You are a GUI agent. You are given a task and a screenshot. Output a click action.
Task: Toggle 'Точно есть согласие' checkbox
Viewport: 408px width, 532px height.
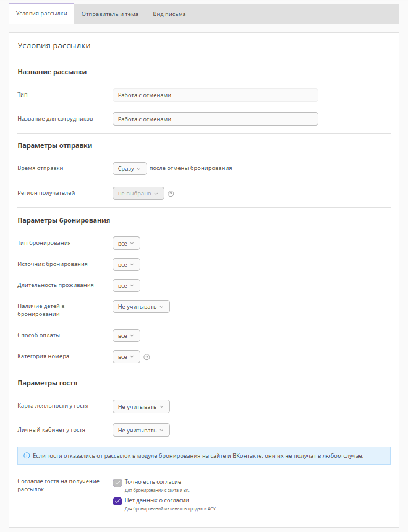[x=117, y=483]
